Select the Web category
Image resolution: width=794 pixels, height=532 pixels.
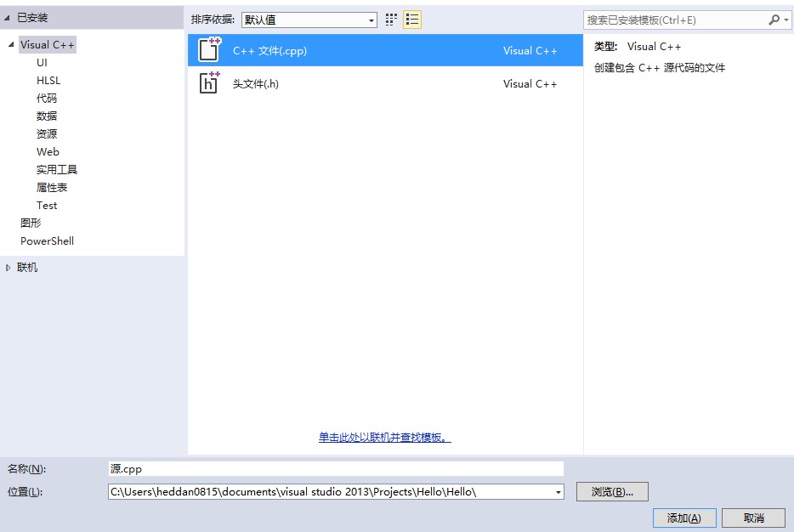[x=48, y=152]
